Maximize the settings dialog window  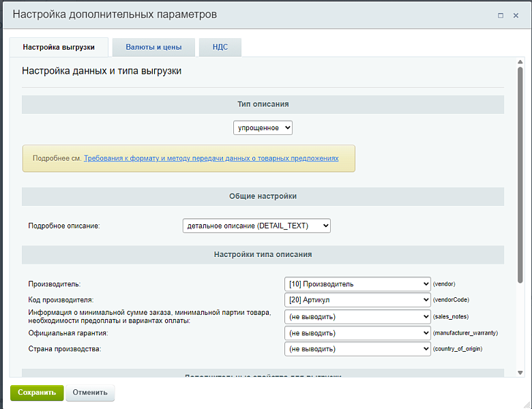tap(501, 15)
